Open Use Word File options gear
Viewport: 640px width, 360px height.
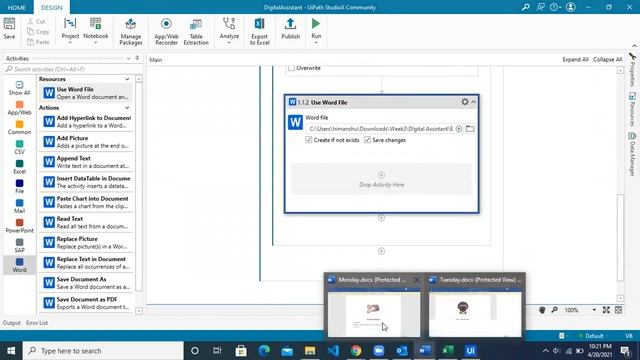coord(464,102)
